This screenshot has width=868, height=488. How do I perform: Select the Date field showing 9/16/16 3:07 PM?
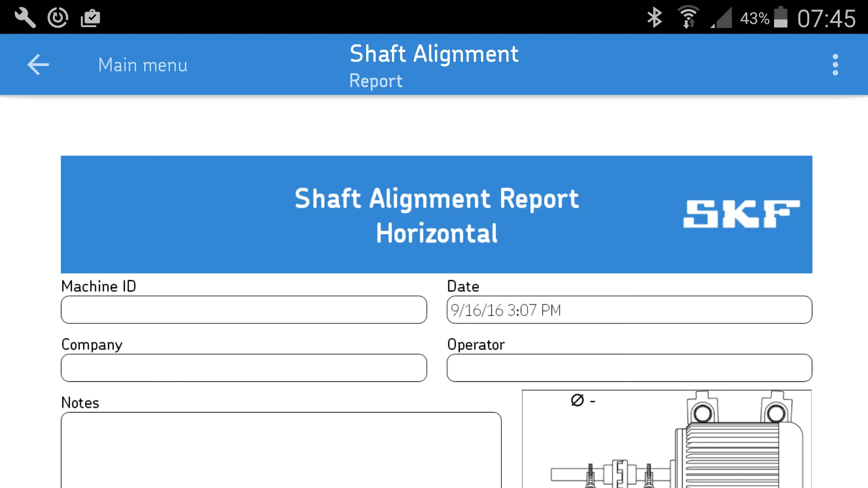(629, 310)
